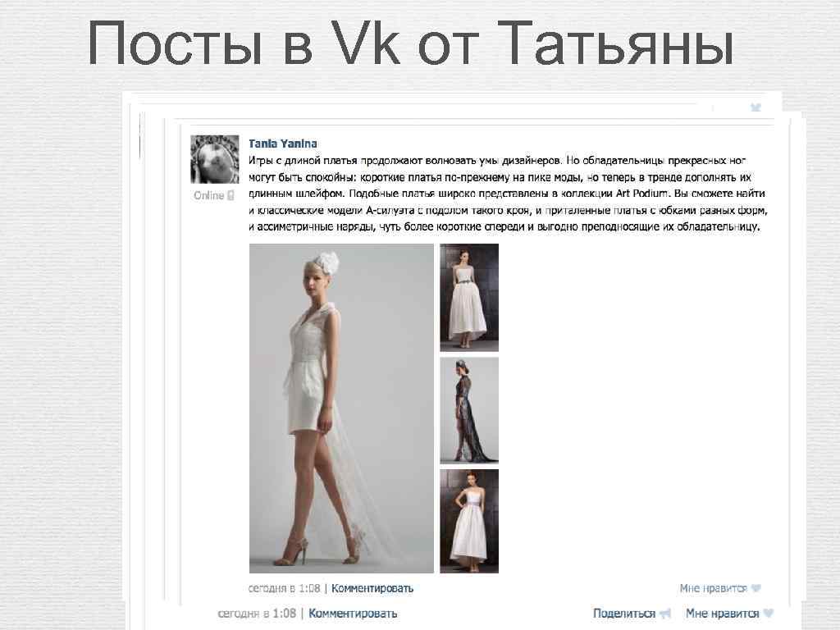The width and height of the screenshot is (840, 630).
Task: Open Tania Yanina's avatar picture
Action: [x=214, y=159]
